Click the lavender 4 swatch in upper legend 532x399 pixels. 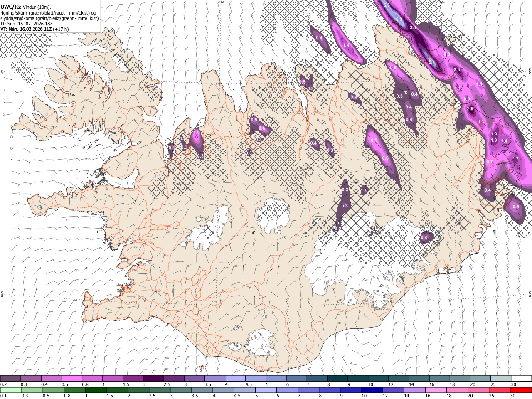pos(235,379)
